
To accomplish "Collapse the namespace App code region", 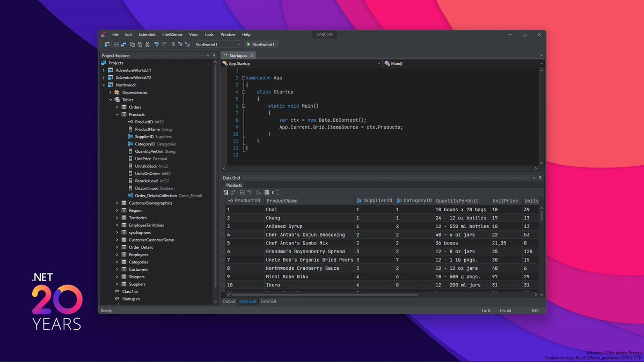I will 243,78.
